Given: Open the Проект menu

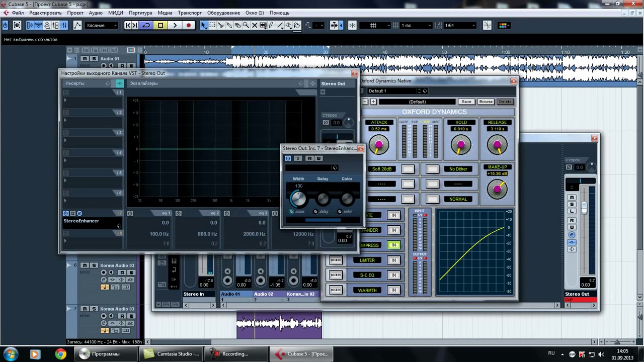Looking at the screenshot, I should pos(75,13).
